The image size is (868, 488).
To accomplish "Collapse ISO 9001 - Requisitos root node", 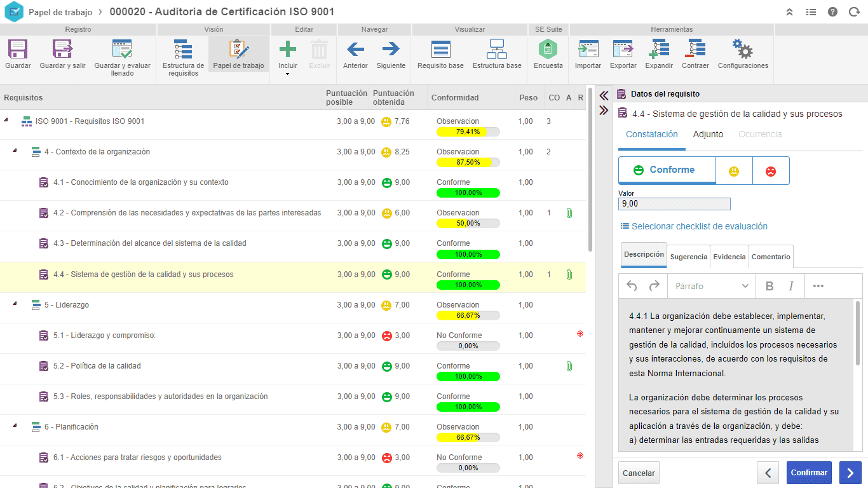I will 6,119.
